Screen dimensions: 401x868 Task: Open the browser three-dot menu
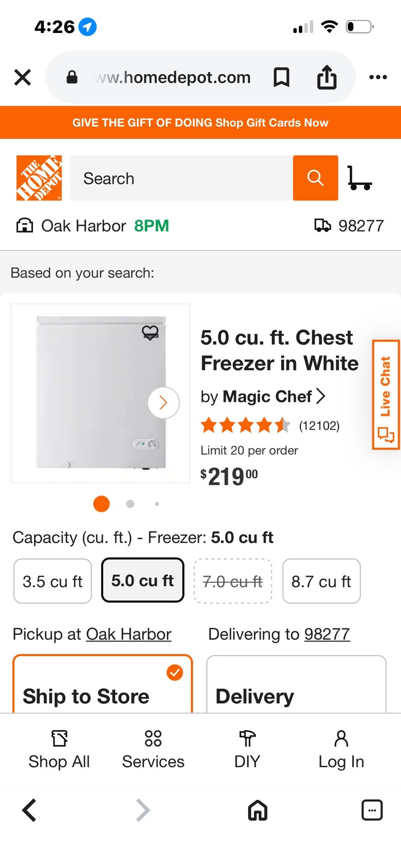[x=378, y=78]
